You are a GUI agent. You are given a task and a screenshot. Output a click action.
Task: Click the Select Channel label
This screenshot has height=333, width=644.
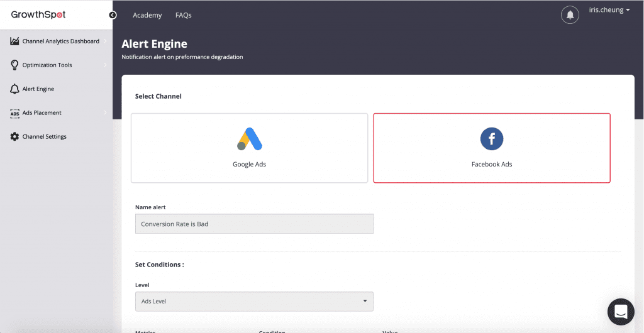158,96
